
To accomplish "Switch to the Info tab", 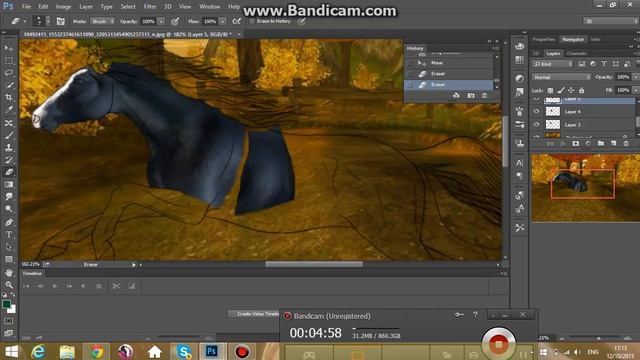I will pyautogui.click(x=596, y=40).
